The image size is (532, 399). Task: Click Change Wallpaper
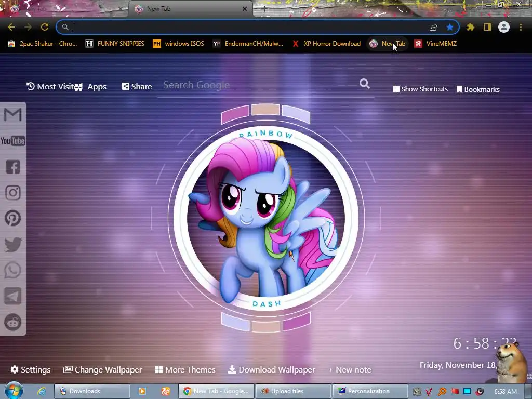103,370
